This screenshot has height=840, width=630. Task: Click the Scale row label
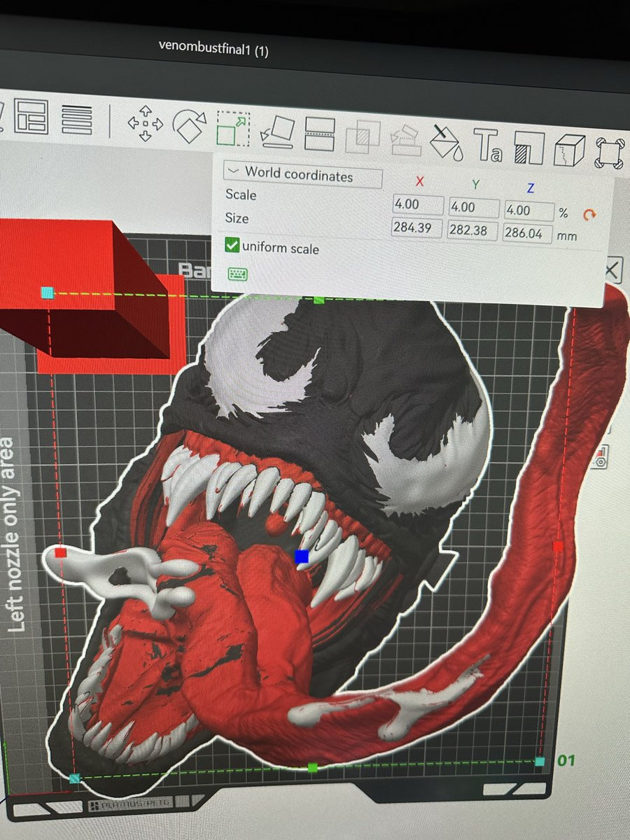point(241,195)
